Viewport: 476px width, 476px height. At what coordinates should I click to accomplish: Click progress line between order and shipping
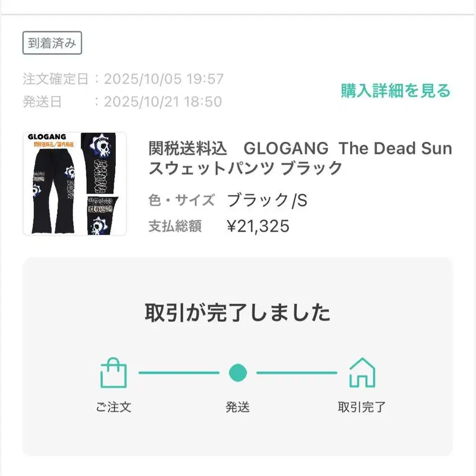[179, 373]
